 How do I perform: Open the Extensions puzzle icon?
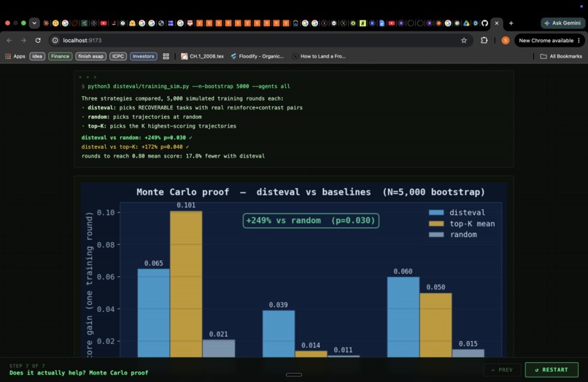point(484,40)
